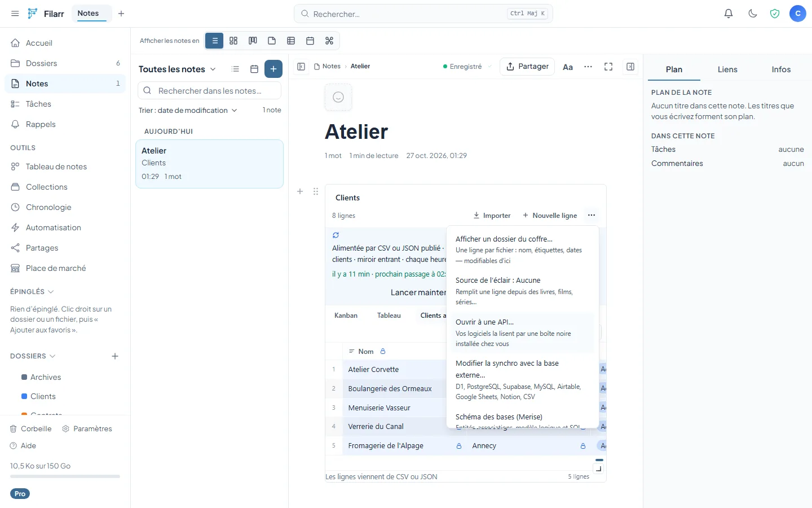Switch notes display to kanban columns view
Image resolution: width=812 pixels, height=508 pixels.
point(253,41)
